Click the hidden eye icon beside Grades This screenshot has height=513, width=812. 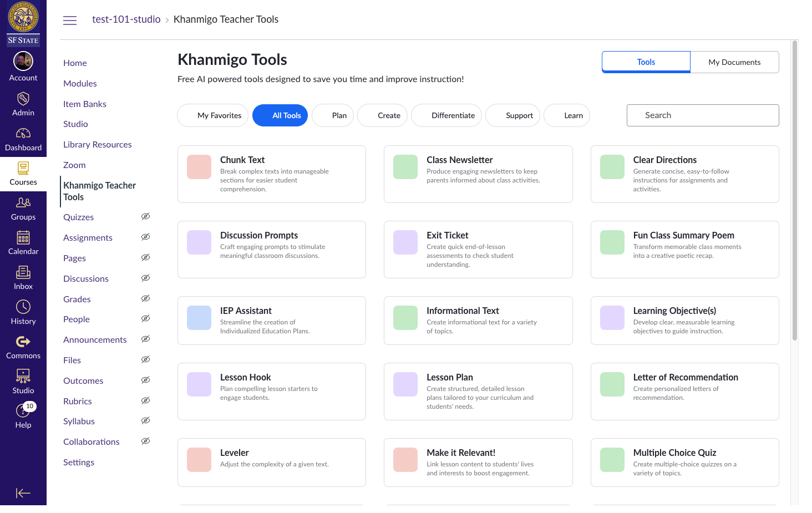[145, 298]
